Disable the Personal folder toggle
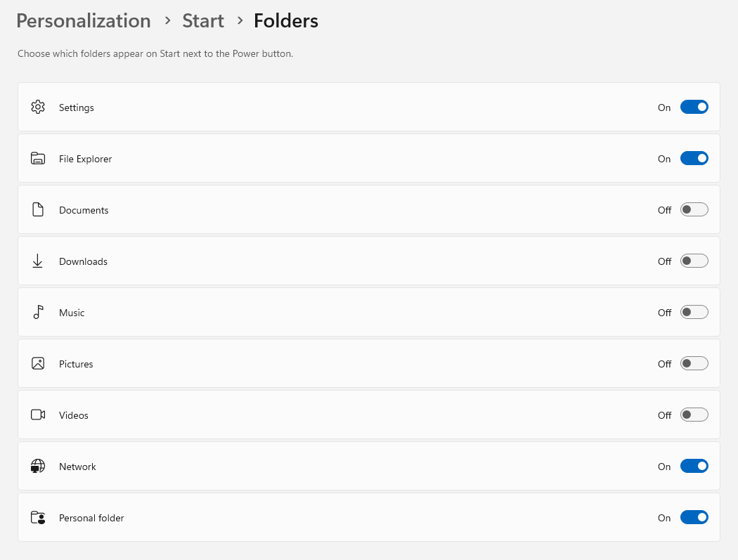 tap(694, 517)
